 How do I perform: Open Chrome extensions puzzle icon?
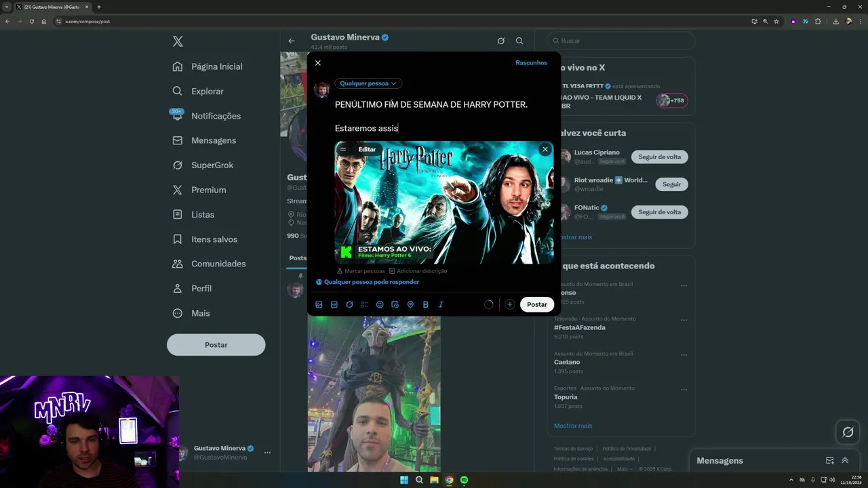pos(818,21)
